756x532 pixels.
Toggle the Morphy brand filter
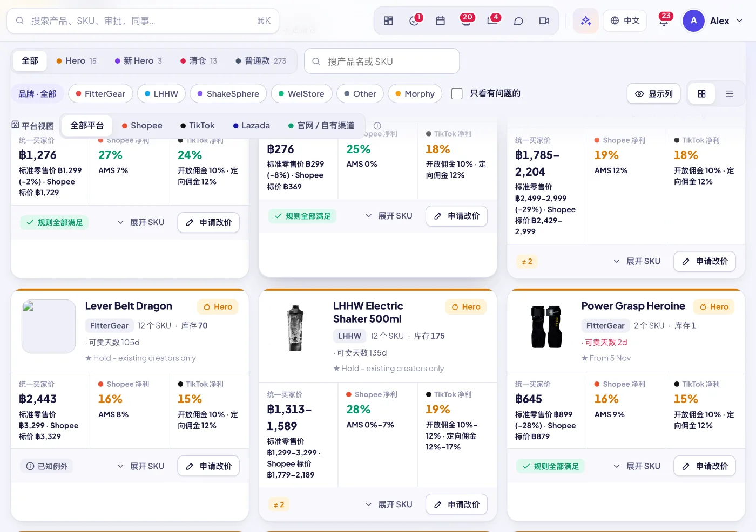pos(415,94)
